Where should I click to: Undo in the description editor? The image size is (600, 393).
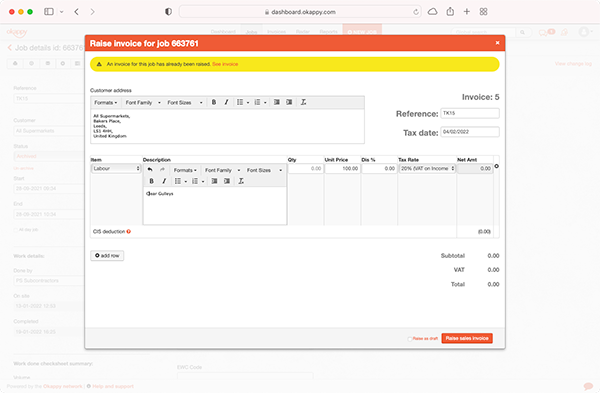(150, 170)
